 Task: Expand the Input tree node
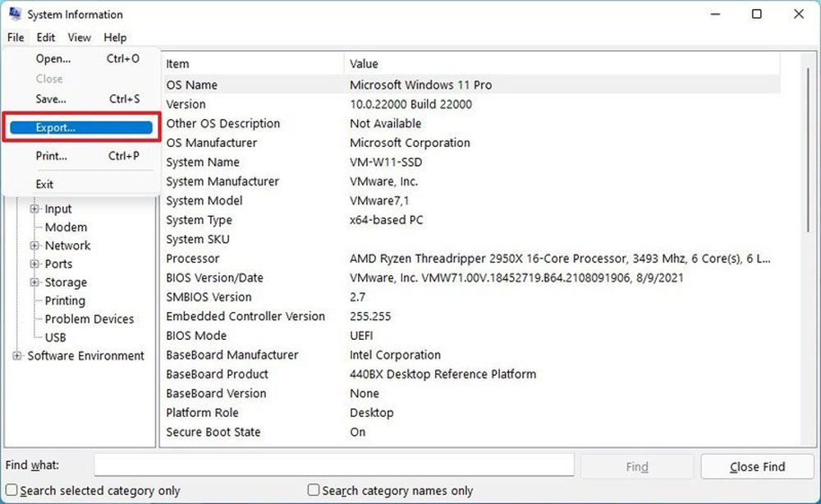click(34, 208)
